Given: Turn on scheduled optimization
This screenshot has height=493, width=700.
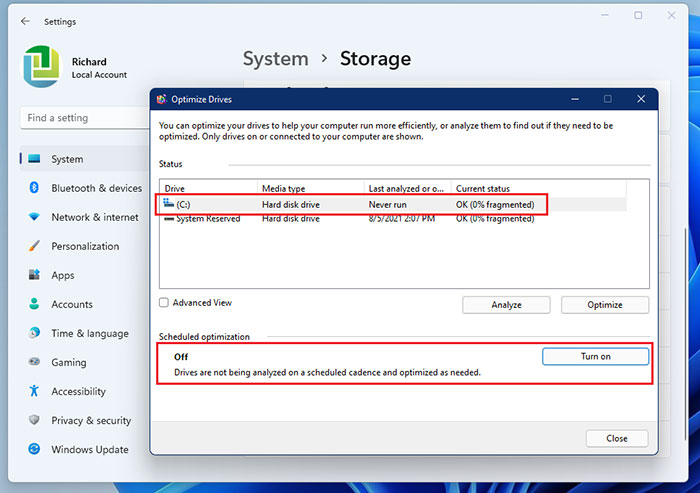Looking at the screenshot, I should coord(595,356).
